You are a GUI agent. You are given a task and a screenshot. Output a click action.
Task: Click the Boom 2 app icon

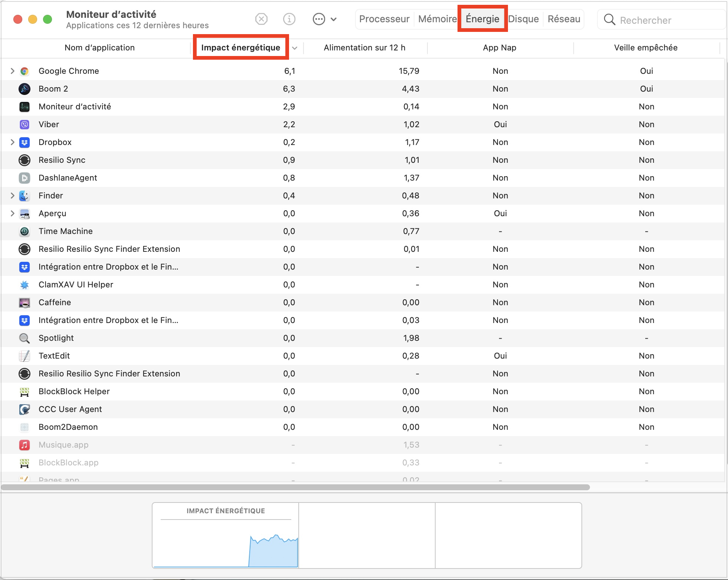click(x=24, y=89)
